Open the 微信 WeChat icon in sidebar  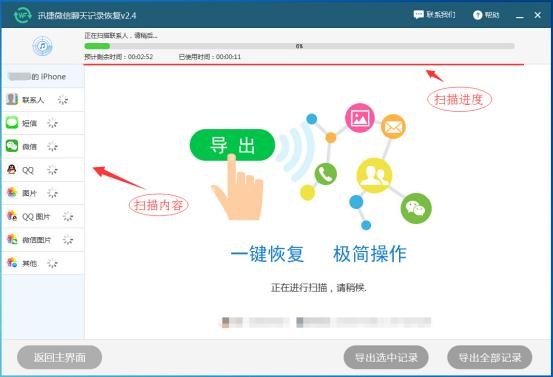click(12, 146)
